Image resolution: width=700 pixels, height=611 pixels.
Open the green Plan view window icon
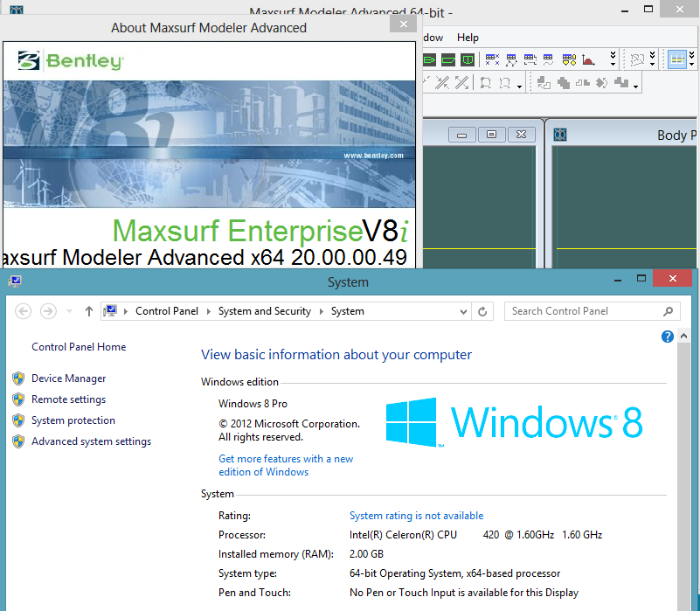429,59
